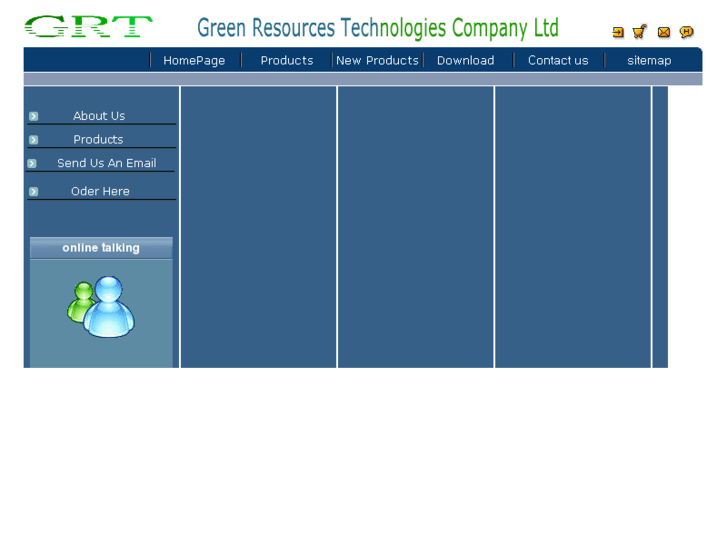Click the arrow bullet beside Oder Here

(x=33, y=192)
